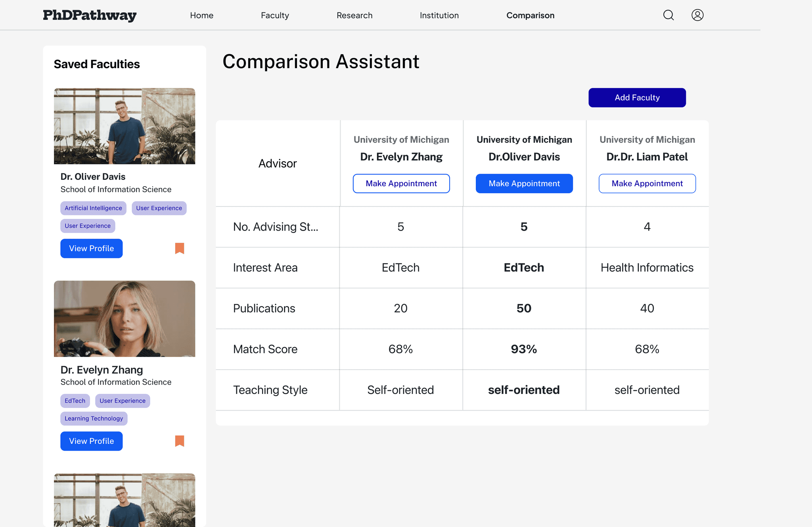View Profile of Dr. Oliver Davis
812x527 pixels.
point(92,248)
